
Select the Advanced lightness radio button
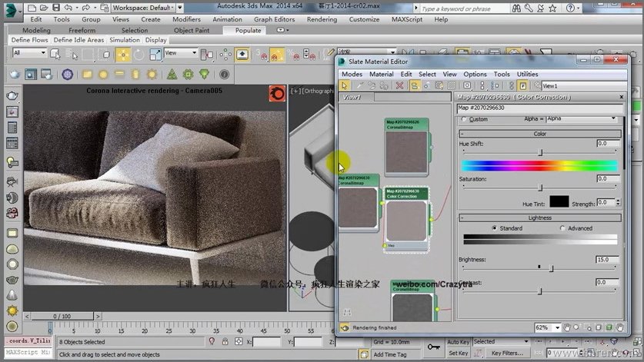[x=562, y=228]
